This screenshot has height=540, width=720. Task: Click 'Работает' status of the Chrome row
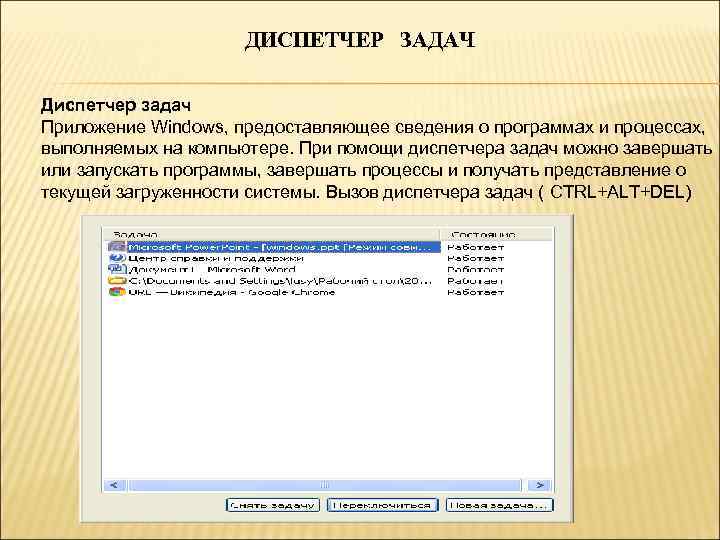pos(476,292)
